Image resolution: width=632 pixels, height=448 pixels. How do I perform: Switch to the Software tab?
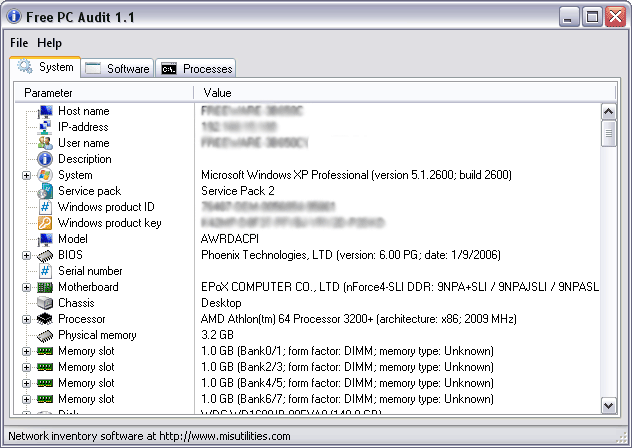(x=118, y=69)
